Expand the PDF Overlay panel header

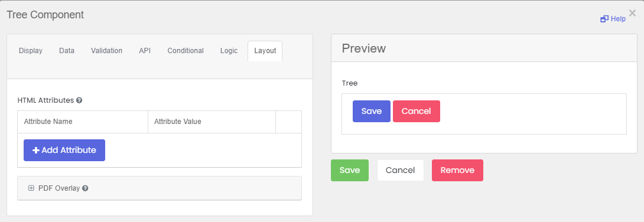pyautogui.click(x=160, y=188)
